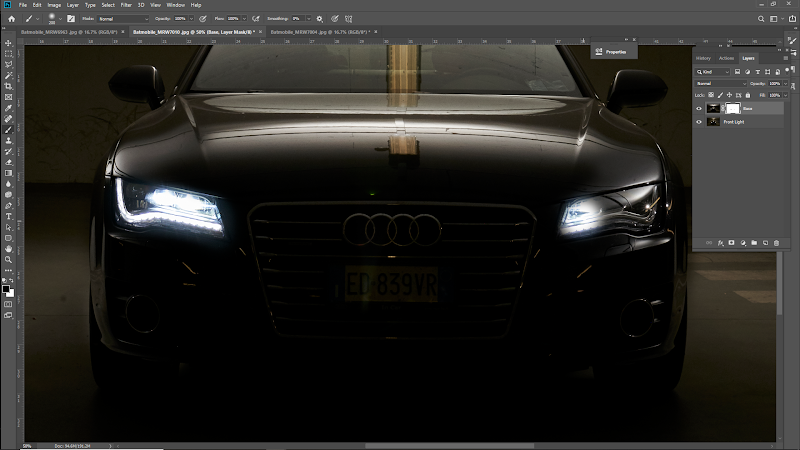The height and width of the screenshot is (450, 800).
Task: Select the Healing Brush tool
Action: [8, 119]
